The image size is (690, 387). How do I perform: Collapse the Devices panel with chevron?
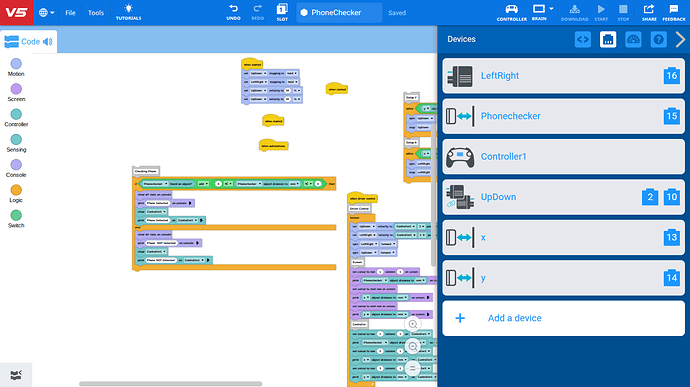point(680,40)
